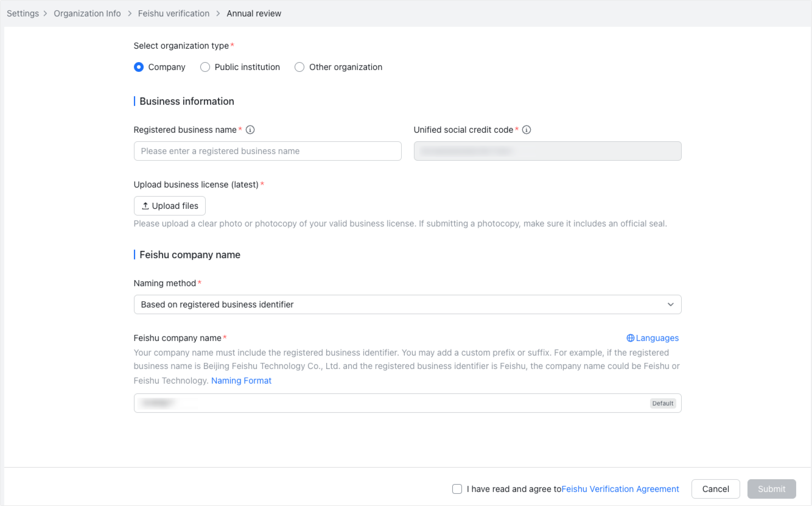Click the info icon beside Registered business name
The image size is (812, 506).
click(x=250, y=130)
